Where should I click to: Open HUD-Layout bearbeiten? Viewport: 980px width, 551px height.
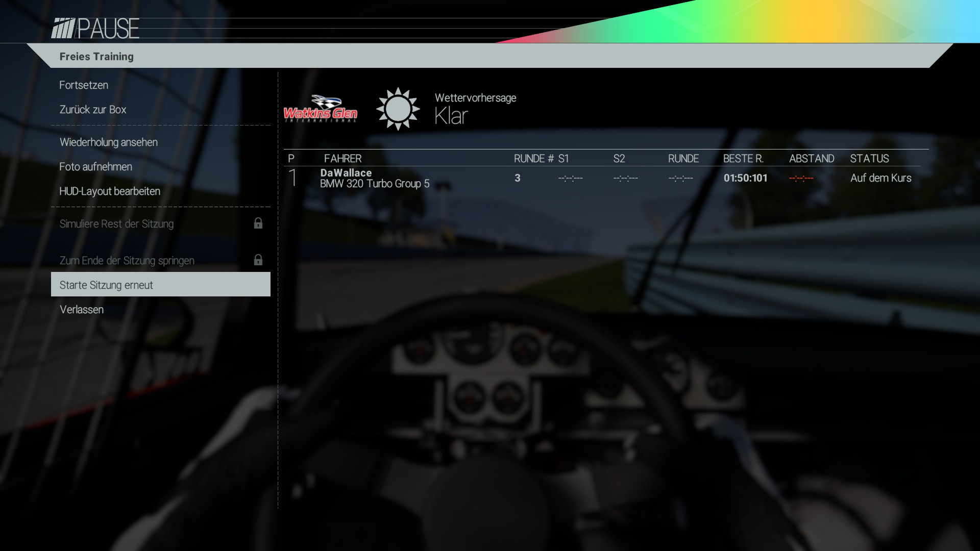click(160, 191)
